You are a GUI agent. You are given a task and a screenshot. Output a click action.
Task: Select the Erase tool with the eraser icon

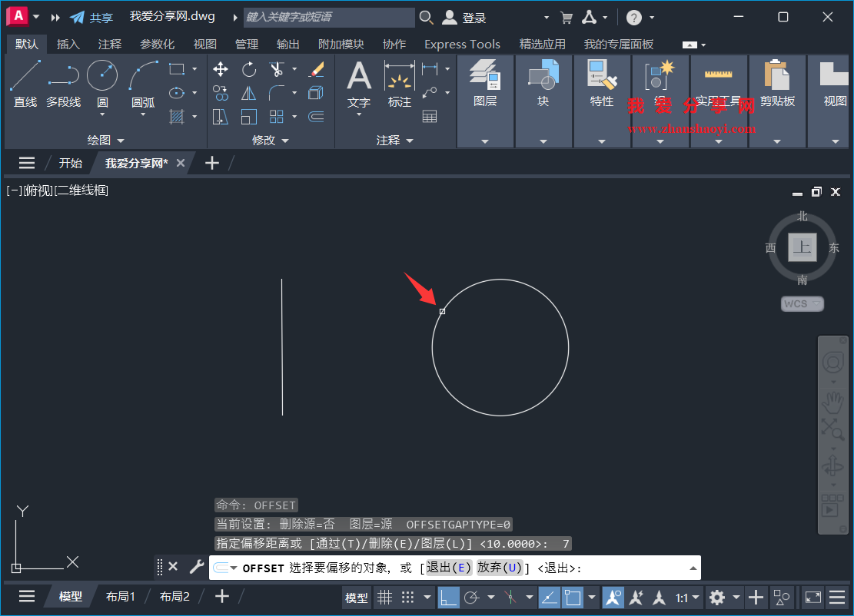[x=317, y=69]
